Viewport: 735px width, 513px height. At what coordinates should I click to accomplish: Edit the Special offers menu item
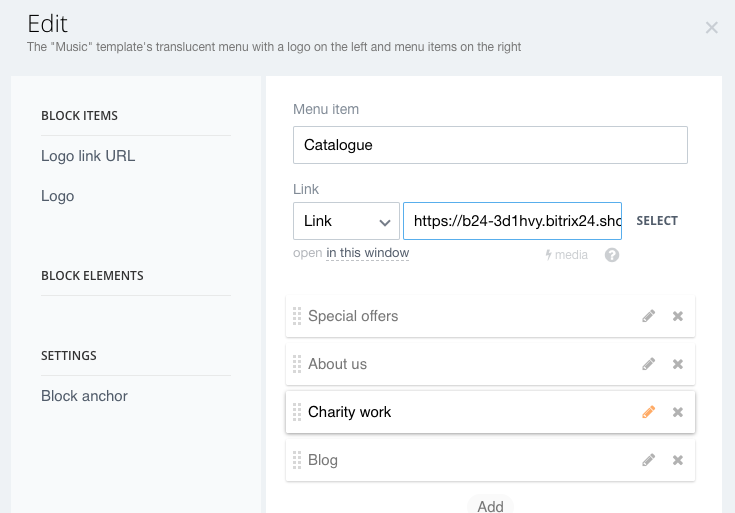[649, 316]
